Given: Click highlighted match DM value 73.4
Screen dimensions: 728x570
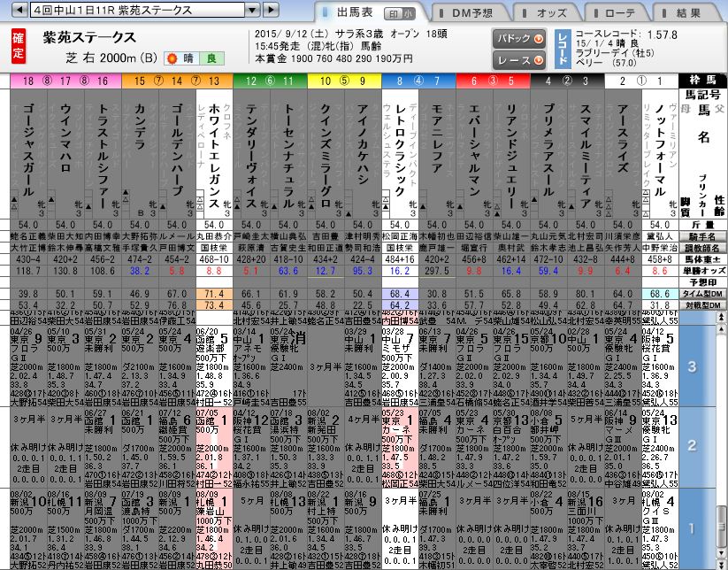Looking at the screenshot, I should tap(214, 305).
